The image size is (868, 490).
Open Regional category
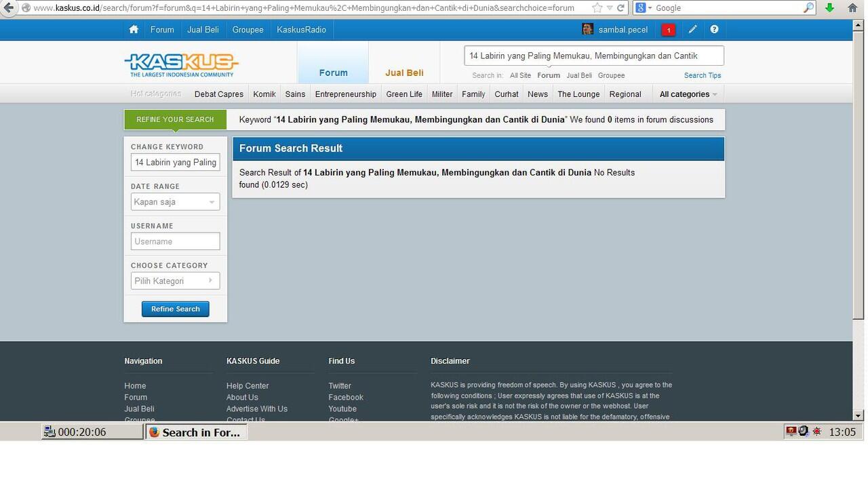[x=625, y=94]
